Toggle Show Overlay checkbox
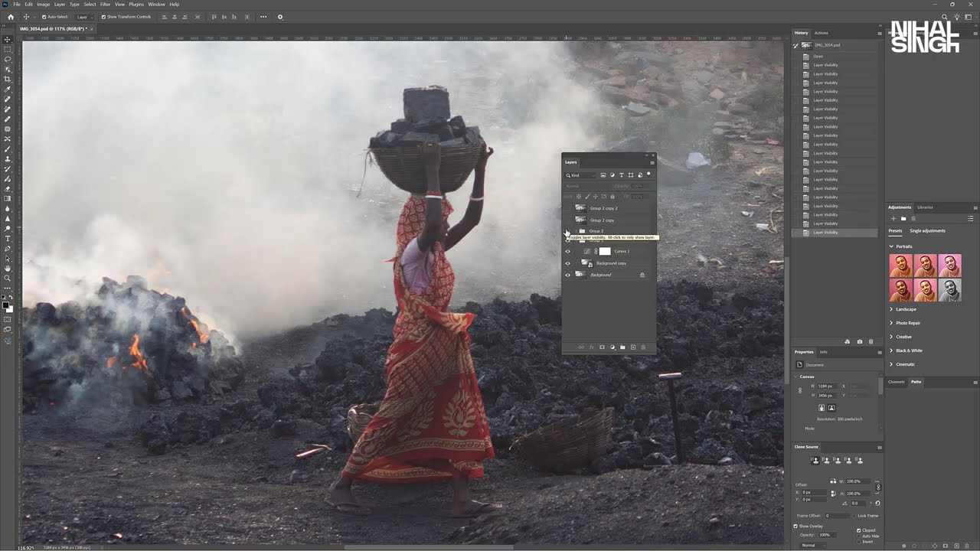980x551 pixels. pos(795,526)
